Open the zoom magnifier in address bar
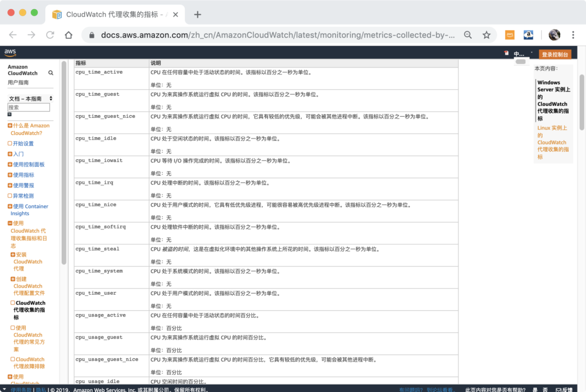586x392 pixels. click(468, 35)
